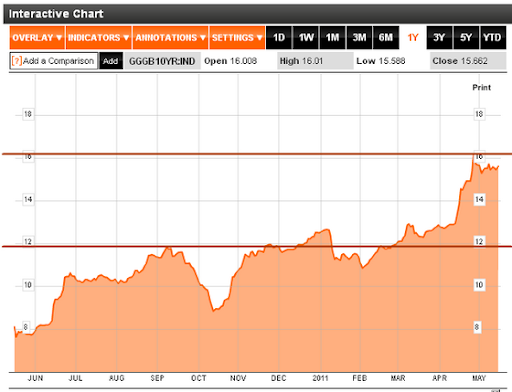Select the 1M time range
Image resolution: width=512 pixels, height=392 pixels.
332,38
